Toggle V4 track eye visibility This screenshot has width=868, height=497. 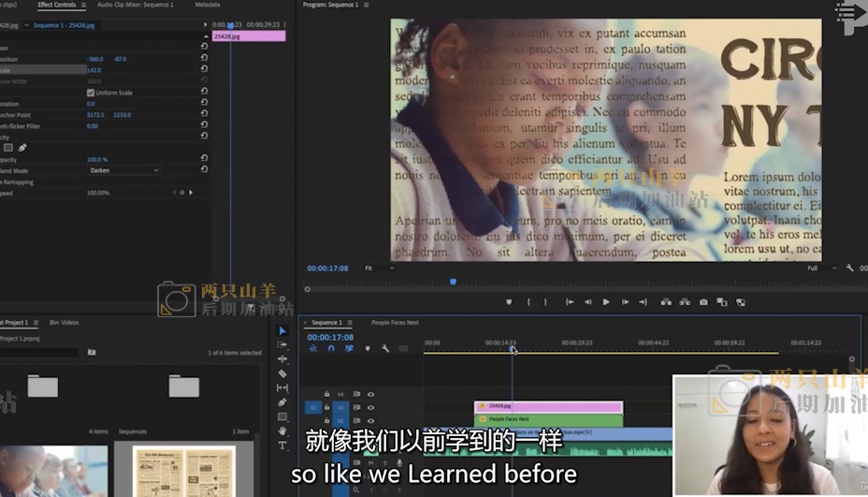coord(370,394)
